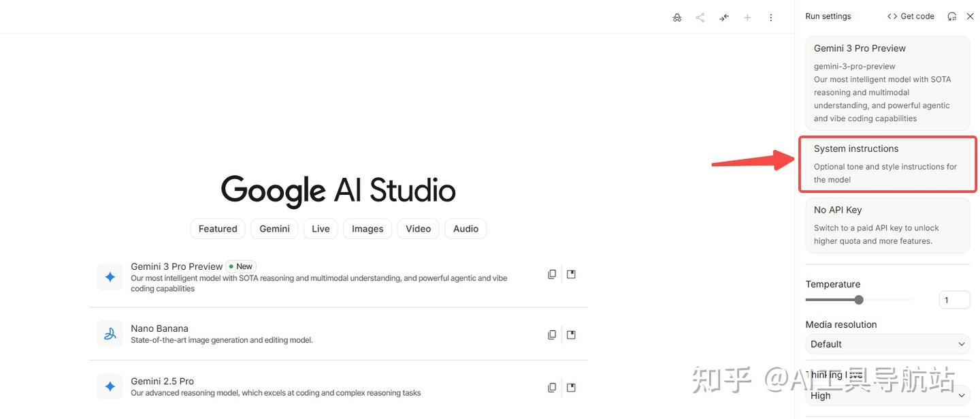Close the Run settings panel

(x=970, y=16)
